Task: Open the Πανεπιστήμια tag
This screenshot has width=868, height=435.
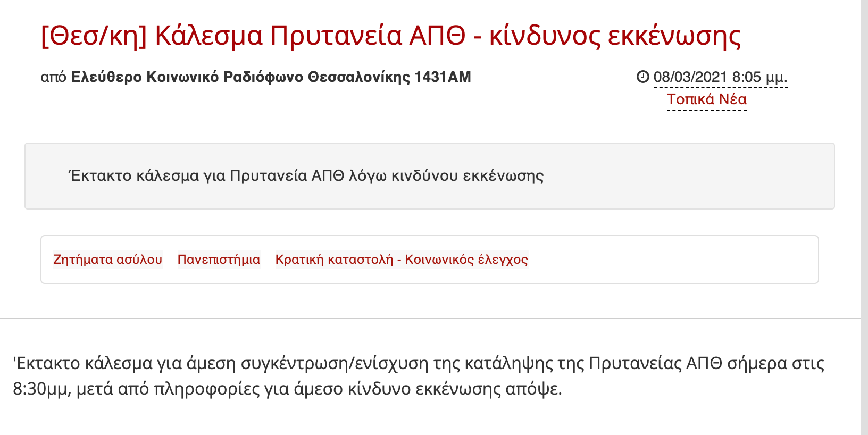Action: click(x=219, y=260)
